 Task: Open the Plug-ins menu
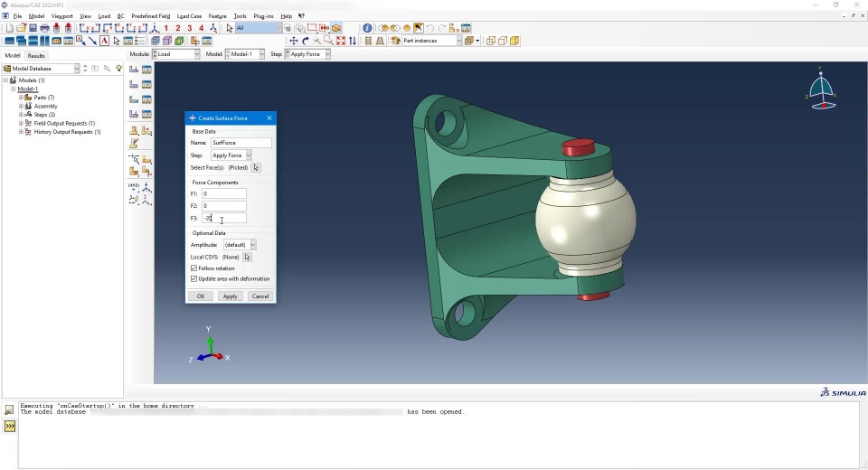point(263,16)
